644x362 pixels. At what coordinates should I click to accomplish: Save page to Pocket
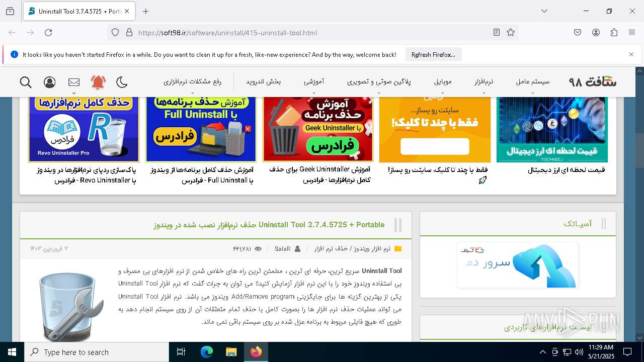[x=578, y=32]
